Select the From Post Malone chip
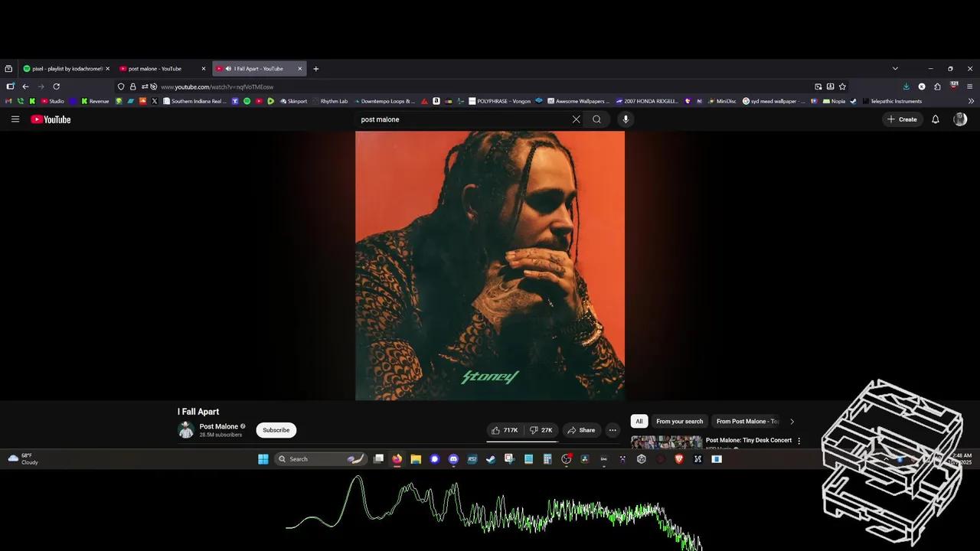 coord(747,422)
